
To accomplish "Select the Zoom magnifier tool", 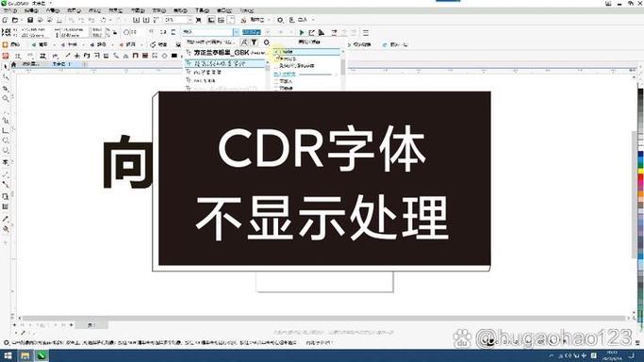I will coord(6,98).
